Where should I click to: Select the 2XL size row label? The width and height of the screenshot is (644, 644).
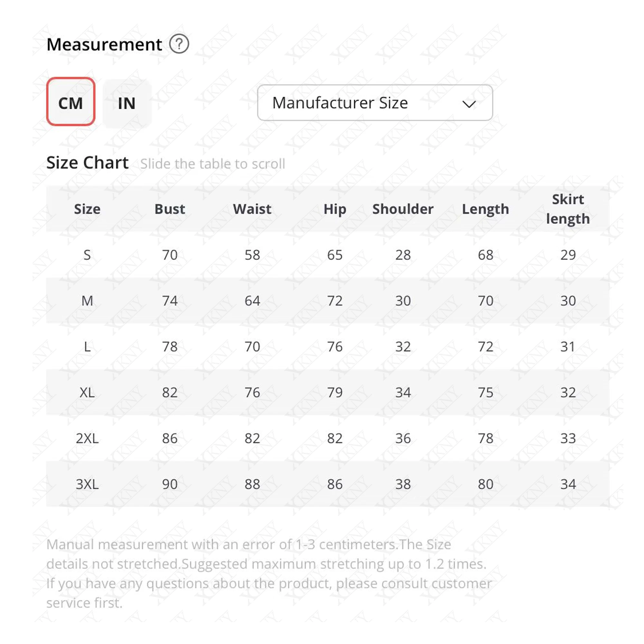coord(87,438)
